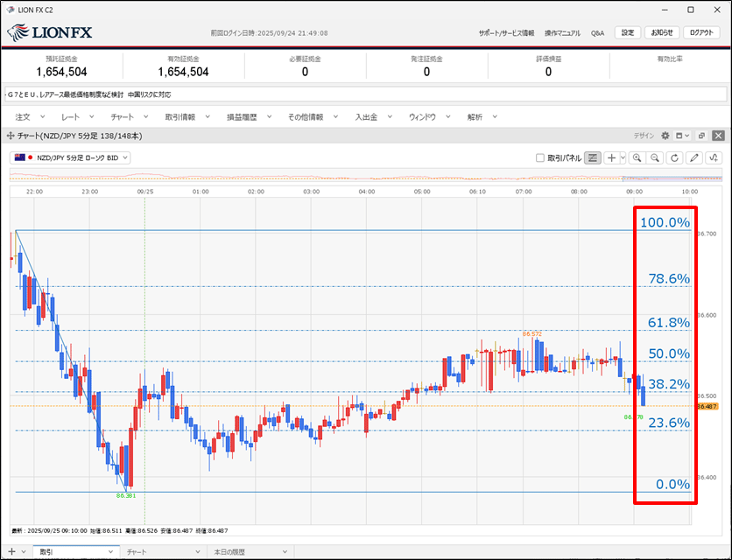The width and height of the screenshot is (732, 560).
Task: Click the ログアウト button
Action: [x=700, y=32]
